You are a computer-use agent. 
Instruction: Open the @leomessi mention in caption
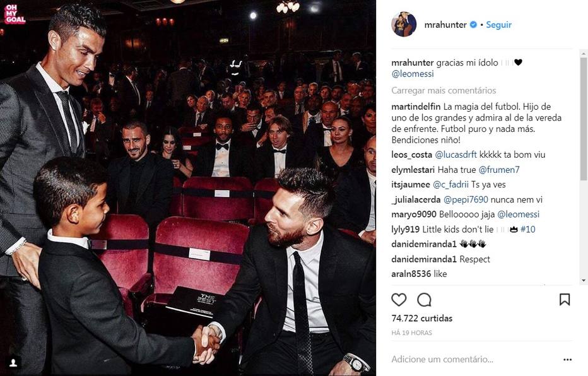click(x=413, y=74)
